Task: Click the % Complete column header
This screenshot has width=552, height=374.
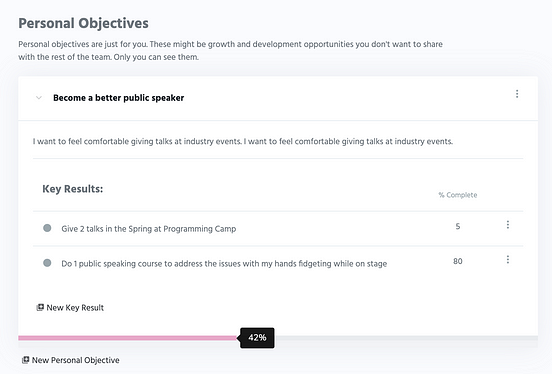Action: tap(458, 195)
